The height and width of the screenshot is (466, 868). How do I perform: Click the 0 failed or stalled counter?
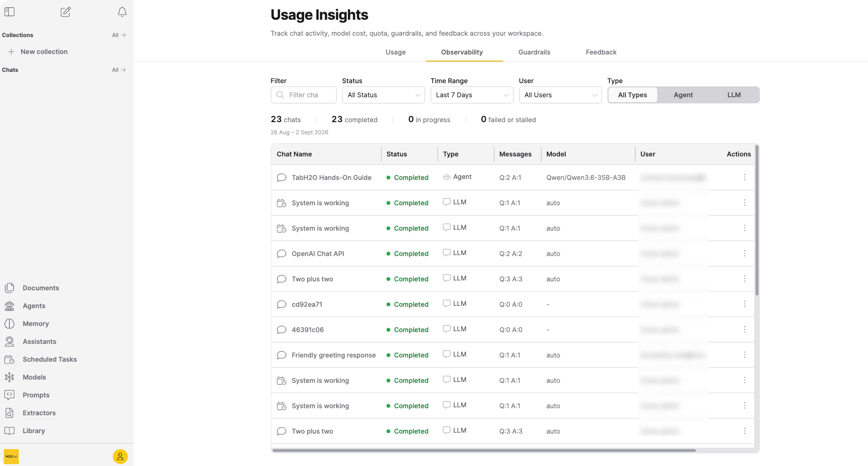pyautogui.click(x=508, y=119)
